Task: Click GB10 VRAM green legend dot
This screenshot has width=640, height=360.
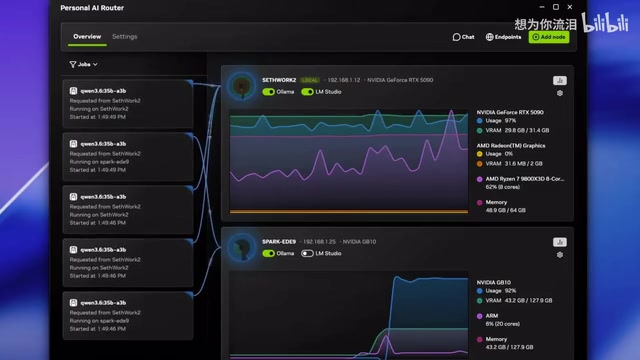Action: [x=480, y=301]
